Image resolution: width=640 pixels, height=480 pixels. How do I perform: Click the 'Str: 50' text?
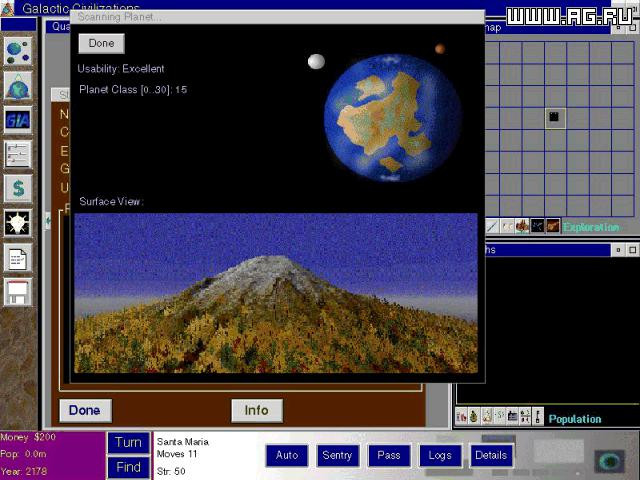pos(171,471)
